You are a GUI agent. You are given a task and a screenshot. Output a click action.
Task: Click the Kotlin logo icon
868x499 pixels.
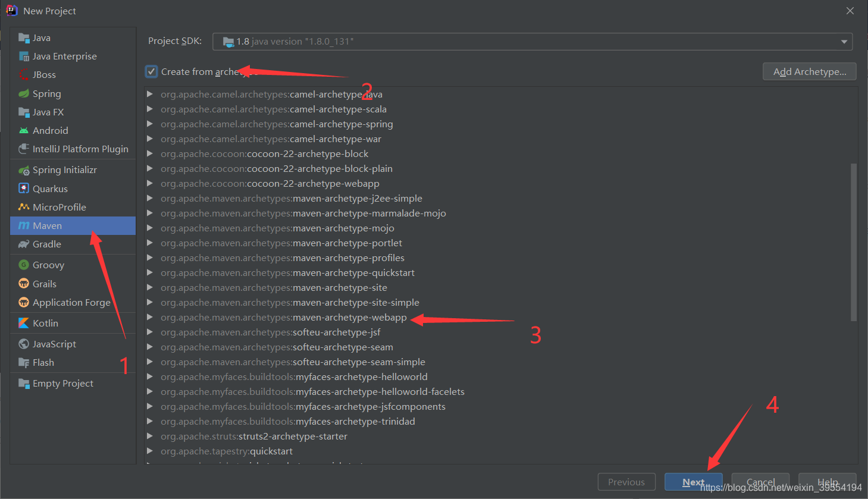click(24, 324)
